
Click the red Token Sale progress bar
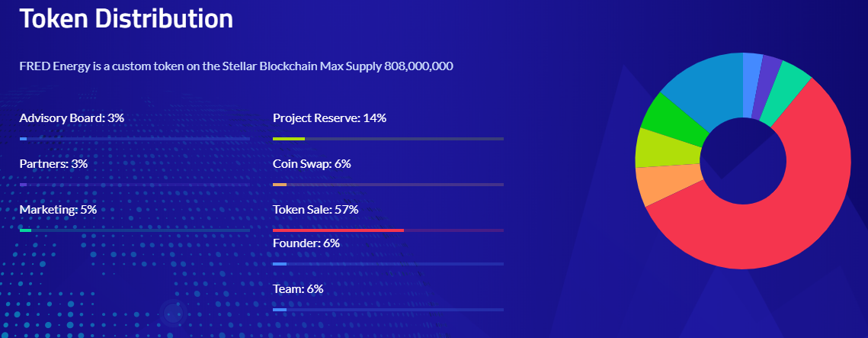point(338,230)
